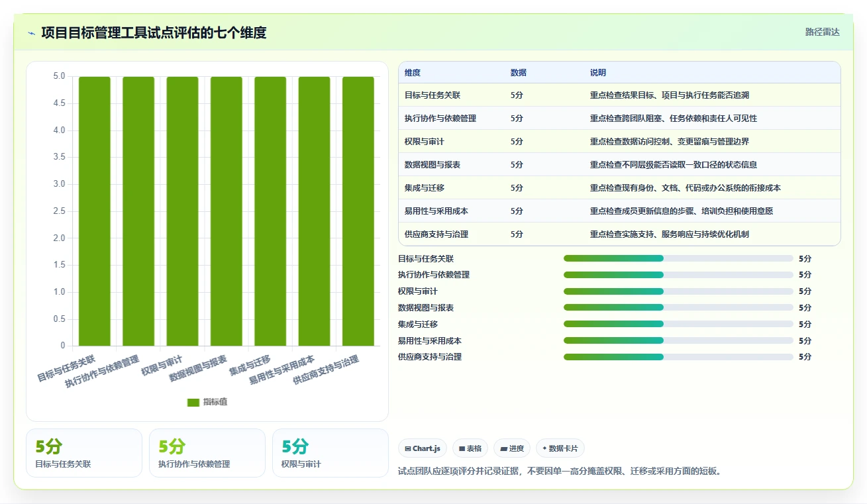Click table cell 执行协作与依赖管理

pos(440,119)
